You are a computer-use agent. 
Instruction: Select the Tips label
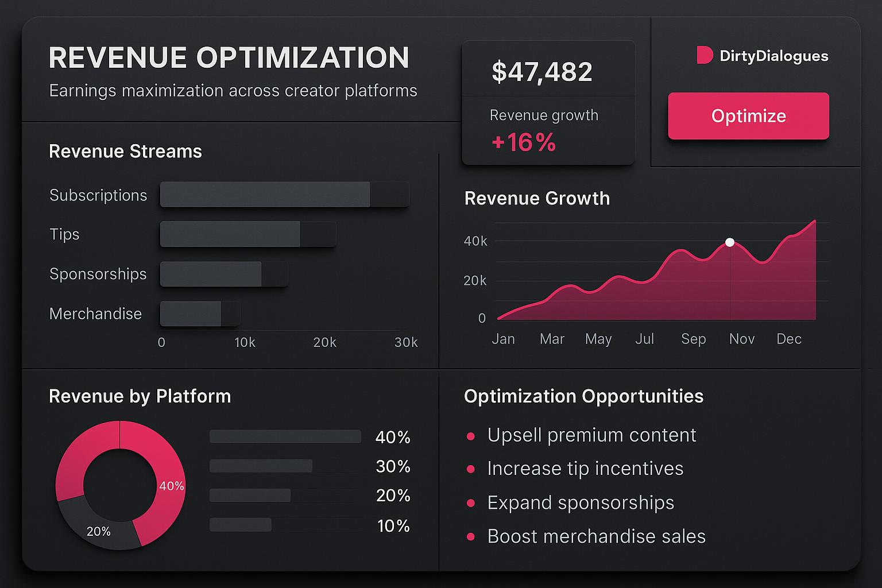[64, 234]
